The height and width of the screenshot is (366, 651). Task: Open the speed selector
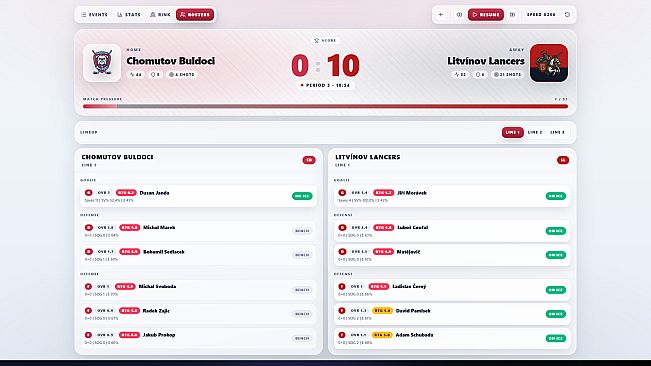(541, 15)
